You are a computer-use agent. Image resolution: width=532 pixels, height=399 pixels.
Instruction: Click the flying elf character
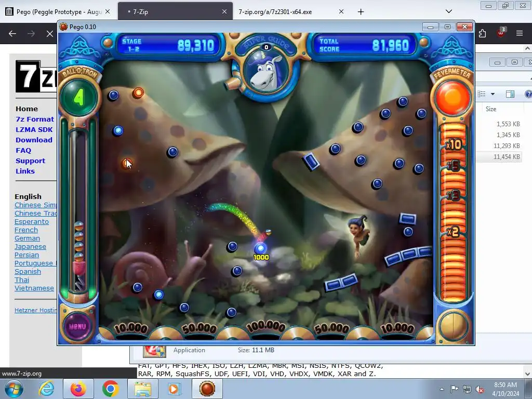pos(358,235)
